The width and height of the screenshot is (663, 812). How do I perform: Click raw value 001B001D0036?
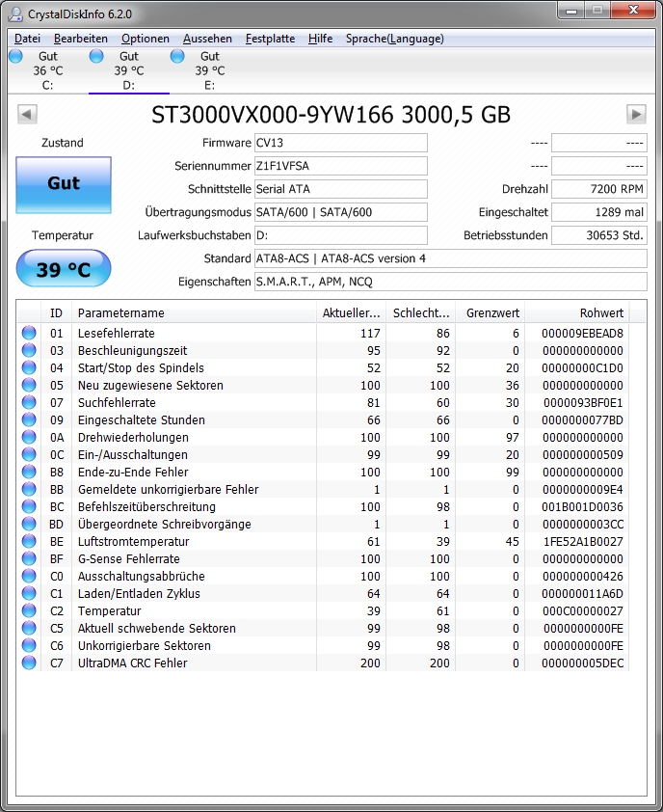pyautogui.click(x=582, y=506)
